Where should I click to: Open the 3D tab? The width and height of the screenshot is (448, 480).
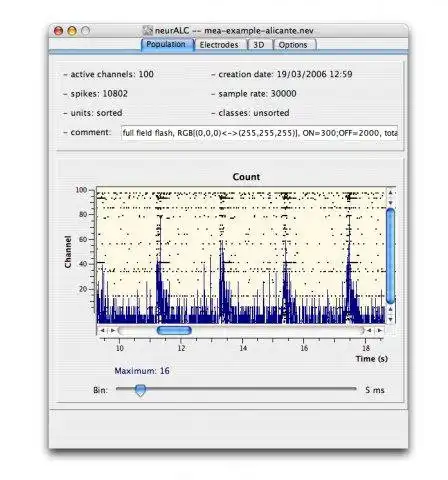(x=259, y=45)
